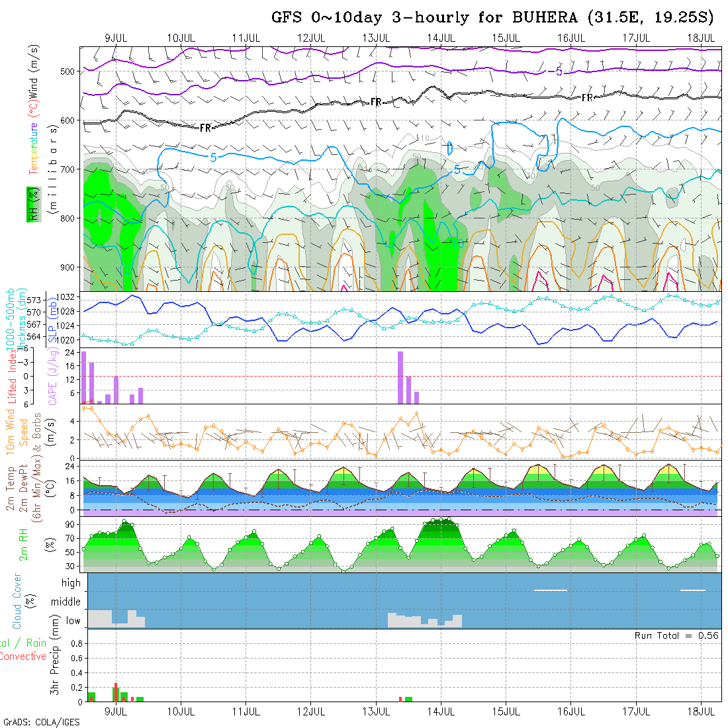The width and height of the screenshot is (728, 728).
Task: Click the CAPE (J/kg) axis label
Action: (x=52, y=376)
